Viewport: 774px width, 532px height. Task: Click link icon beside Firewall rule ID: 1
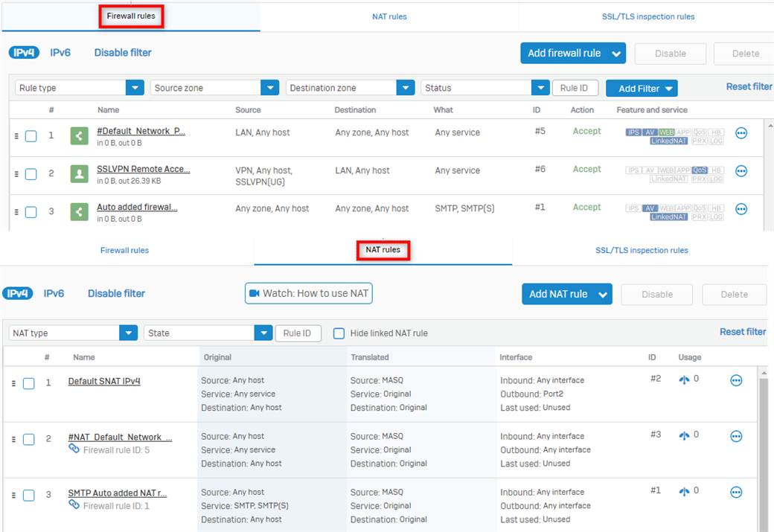tap(74, 504)
